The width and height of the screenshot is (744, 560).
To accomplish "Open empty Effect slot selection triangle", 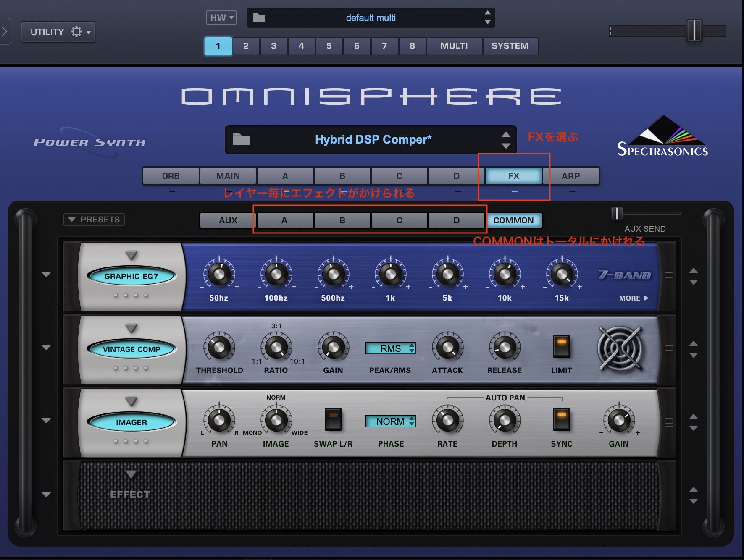I will click(131, 474).
